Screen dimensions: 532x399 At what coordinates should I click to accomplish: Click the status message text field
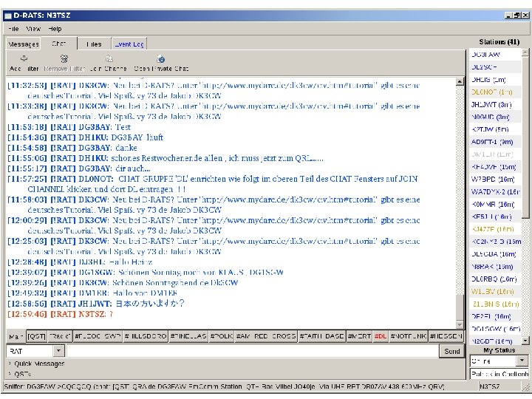[x=499, y=374]
